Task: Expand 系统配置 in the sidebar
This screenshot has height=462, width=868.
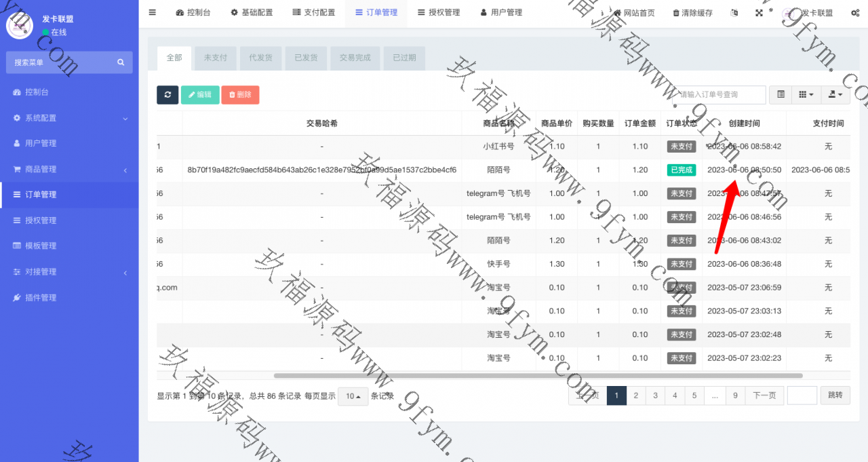Action: tap(69, 118)
